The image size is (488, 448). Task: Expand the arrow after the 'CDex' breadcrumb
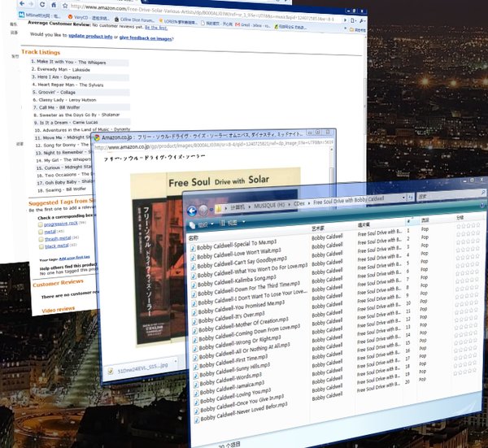(x=309, y=202)
